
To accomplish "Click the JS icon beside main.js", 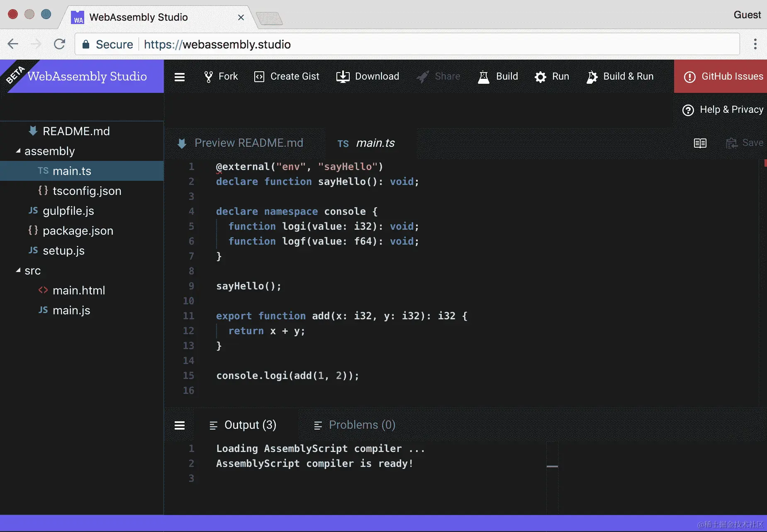I will click(43, 310).
